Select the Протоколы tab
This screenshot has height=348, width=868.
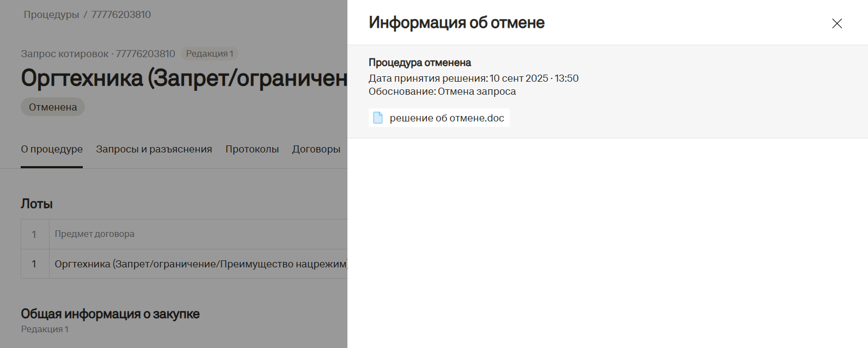coord(252,149)
